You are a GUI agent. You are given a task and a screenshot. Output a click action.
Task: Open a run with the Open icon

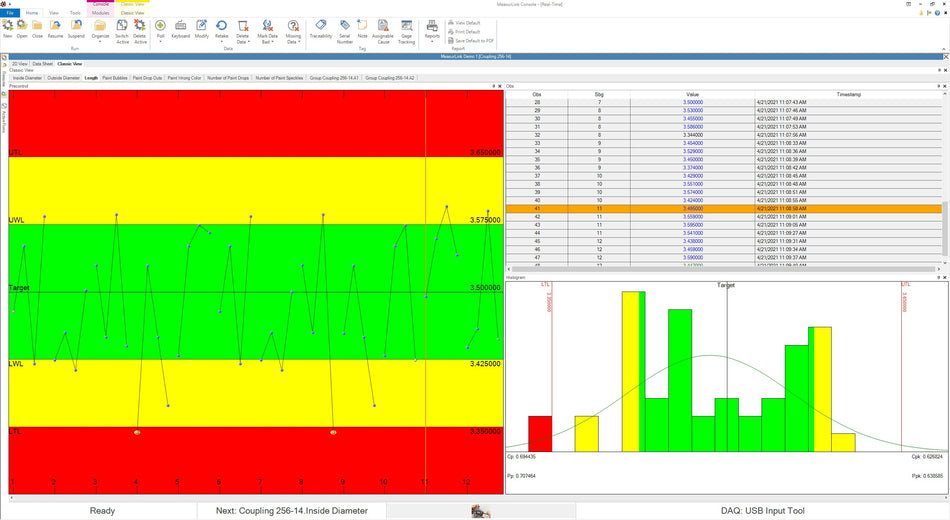pyautogui.click(x=22, y=27)
